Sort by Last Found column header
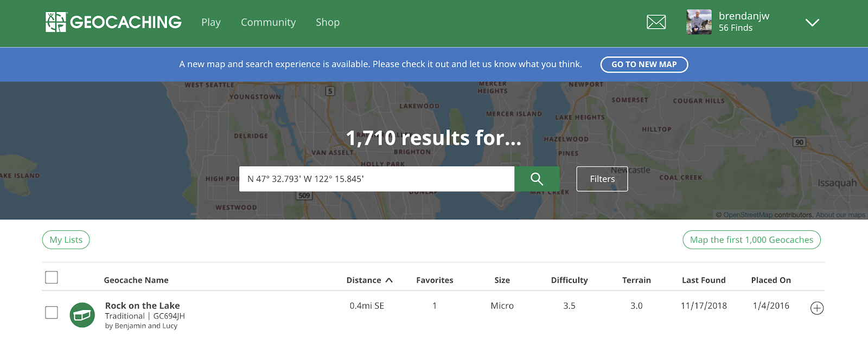 tap(704, 280)
